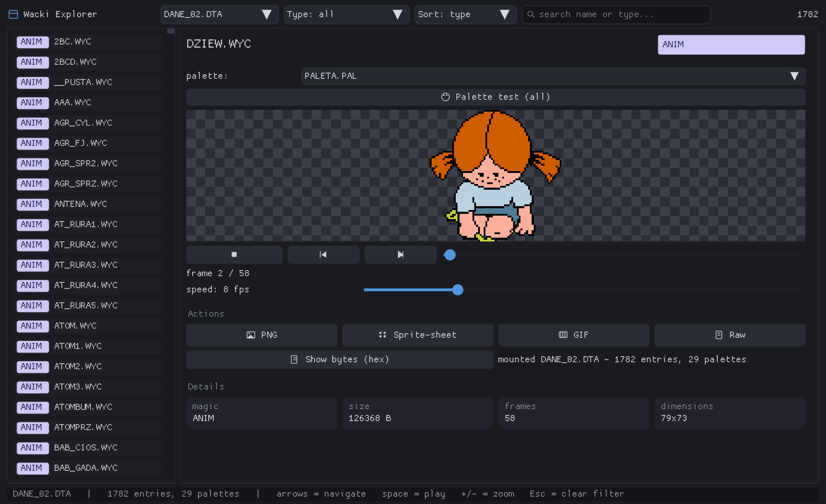Click the palette test face icon
This screenshot has width=826, height=504.
pyautogui.click(x=445, y=97)
